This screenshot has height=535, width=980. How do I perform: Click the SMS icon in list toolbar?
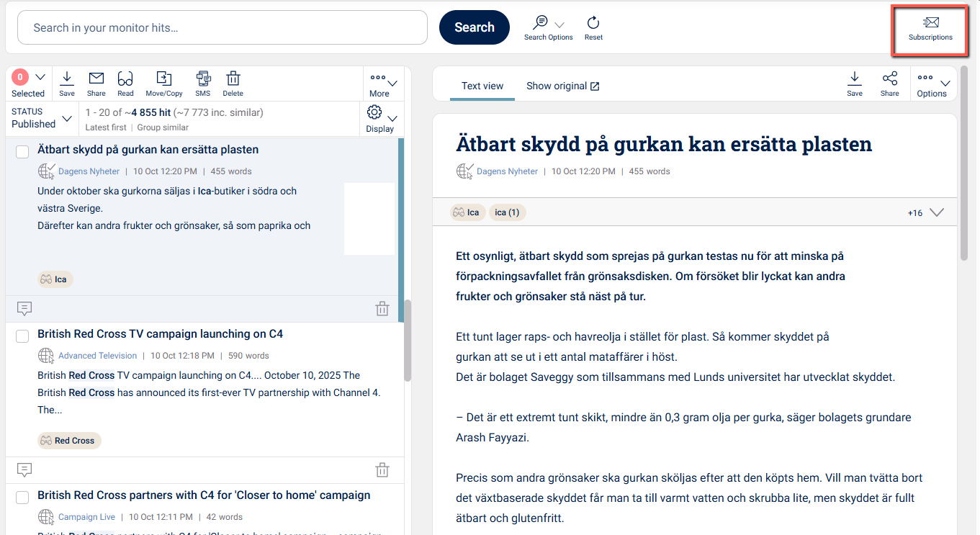coord(203,79)
